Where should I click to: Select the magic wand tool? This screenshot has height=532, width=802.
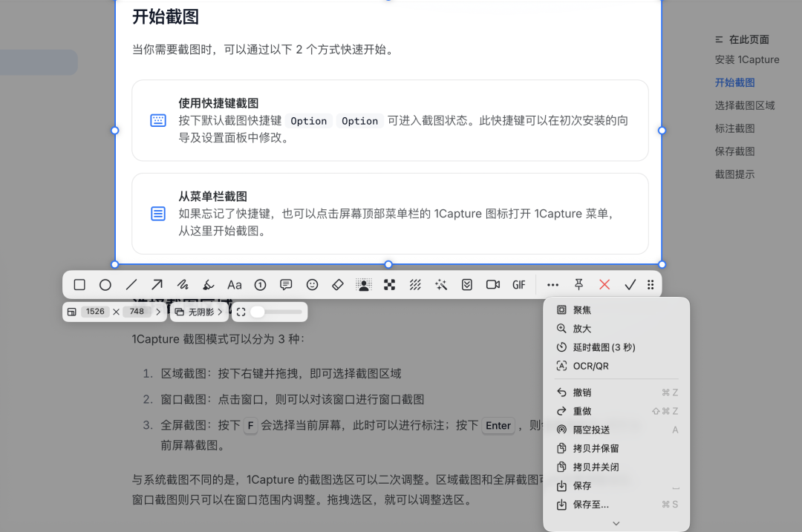coord(441,285)
